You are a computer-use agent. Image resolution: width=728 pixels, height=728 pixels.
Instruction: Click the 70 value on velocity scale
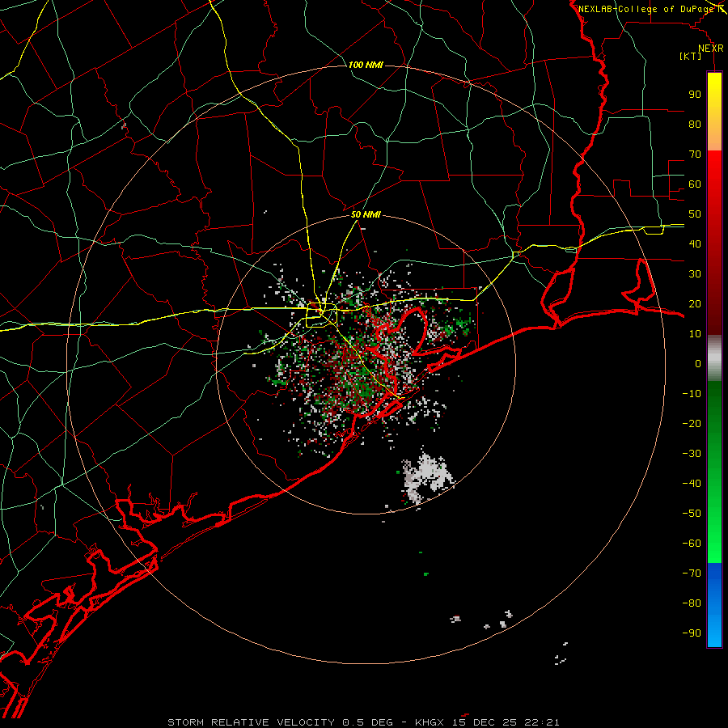(695, 154)
